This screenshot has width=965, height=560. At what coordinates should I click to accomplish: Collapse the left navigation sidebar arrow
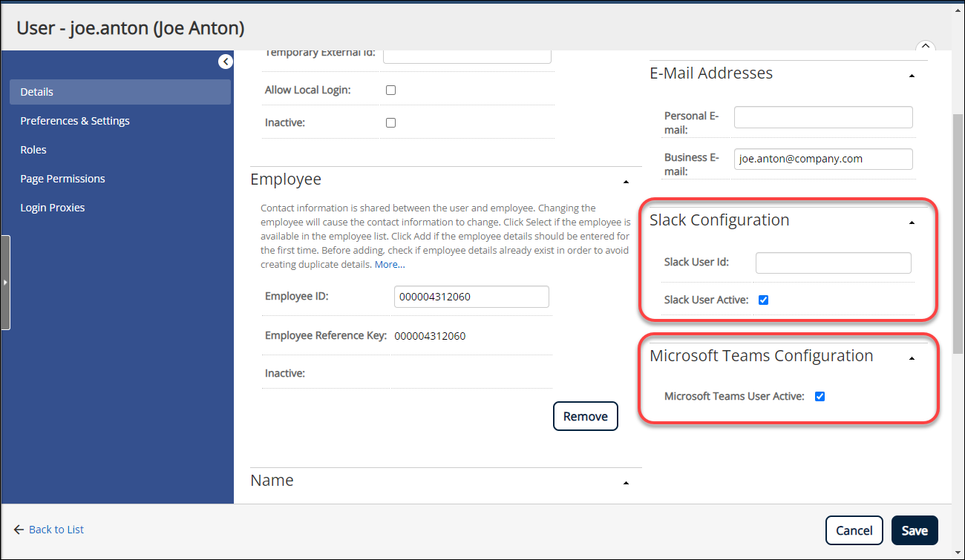[x=226, y=62]
